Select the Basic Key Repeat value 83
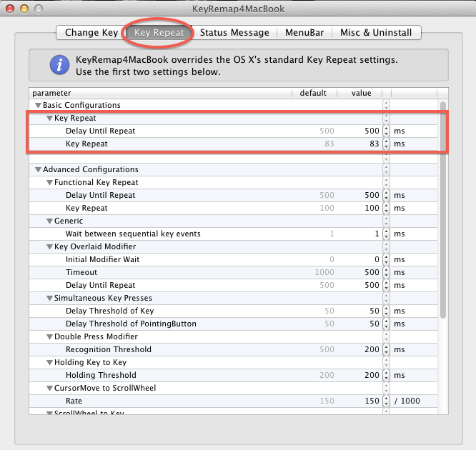The image size is (476, 450). coord(375,144)
